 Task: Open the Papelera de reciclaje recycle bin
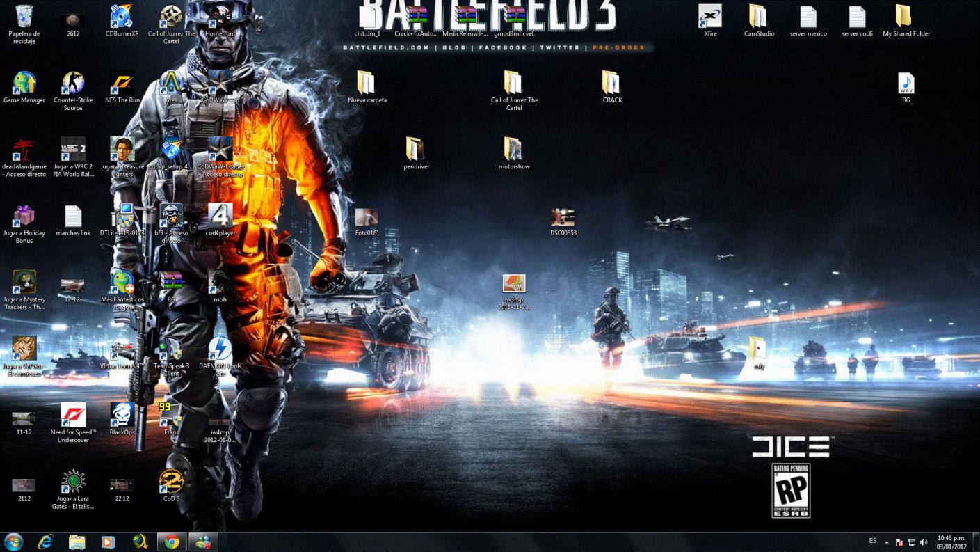coord(24,17)
